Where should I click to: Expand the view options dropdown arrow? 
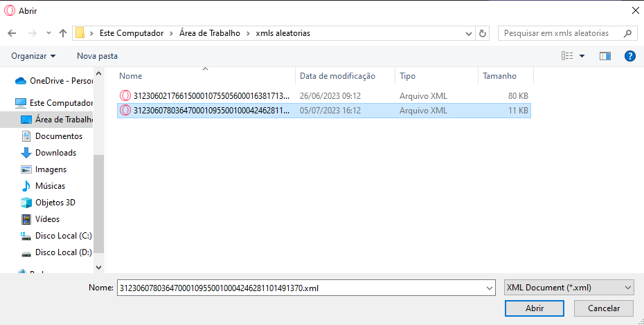click(582, 55)
